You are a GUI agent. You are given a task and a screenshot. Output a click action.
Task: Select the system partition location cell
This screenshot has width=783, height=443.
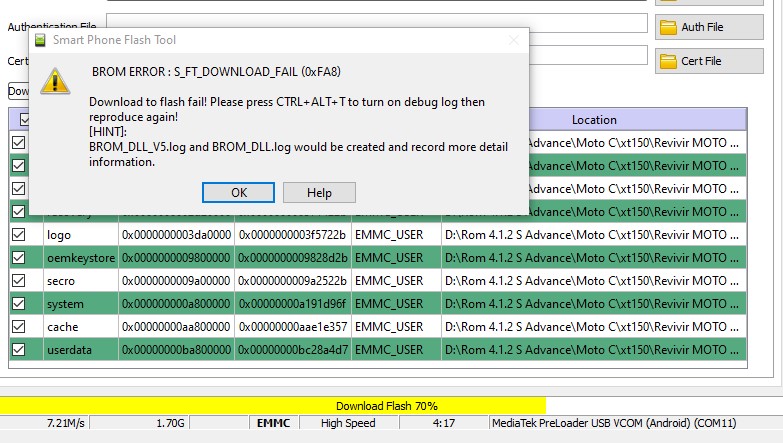tap(594, 304)
